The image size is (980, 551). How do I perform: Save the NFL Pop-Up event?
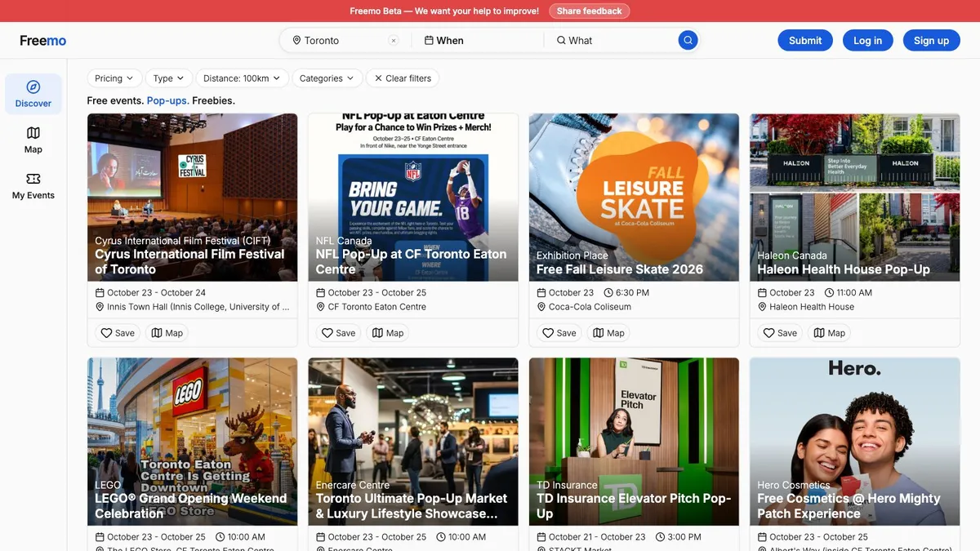pyautogui.click(x=338, y=333)
